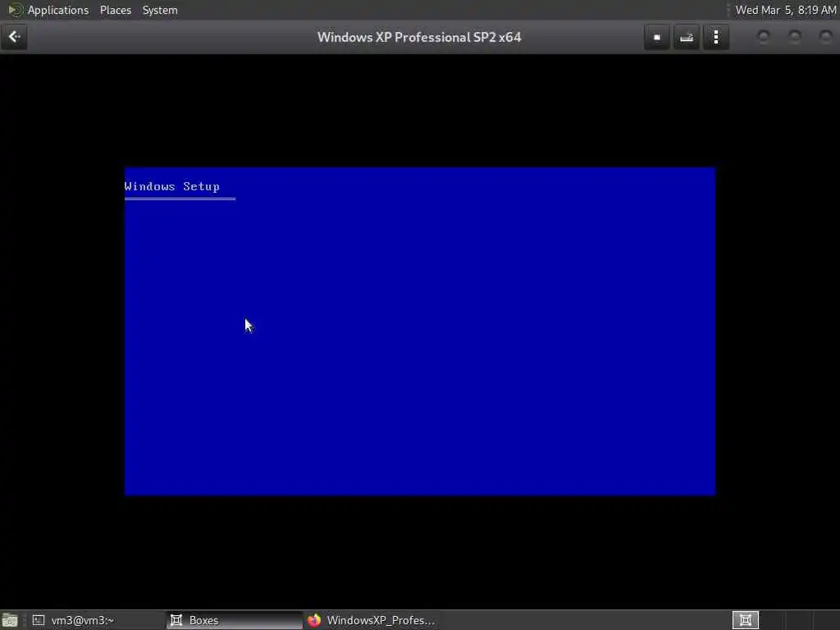Image resolution: width=840 pixels, height=630 pixels.
Task: Click the window title Windows XP Professional SP2 x64
Action: pyautogui.click(x=419, y=37)
